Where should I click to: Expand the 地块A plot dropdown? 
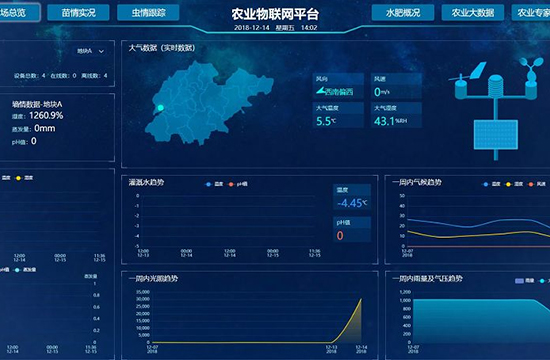coord(90,51)
